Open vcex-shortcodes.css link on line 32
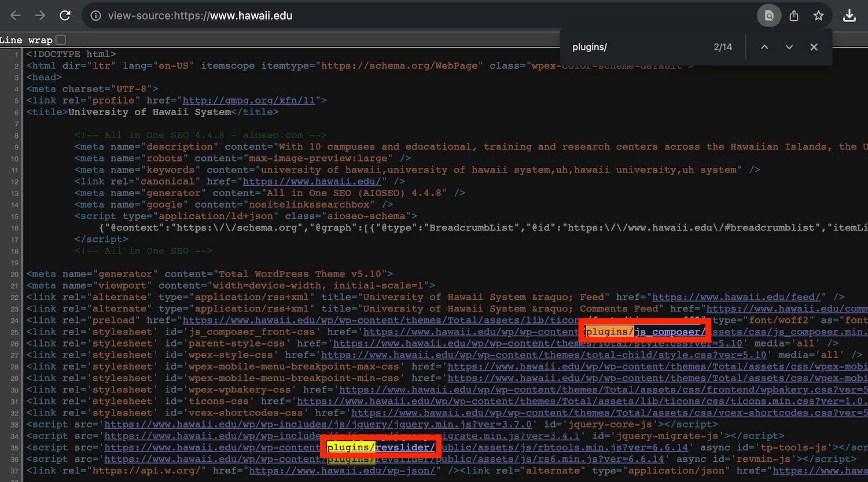 (609, 413)
